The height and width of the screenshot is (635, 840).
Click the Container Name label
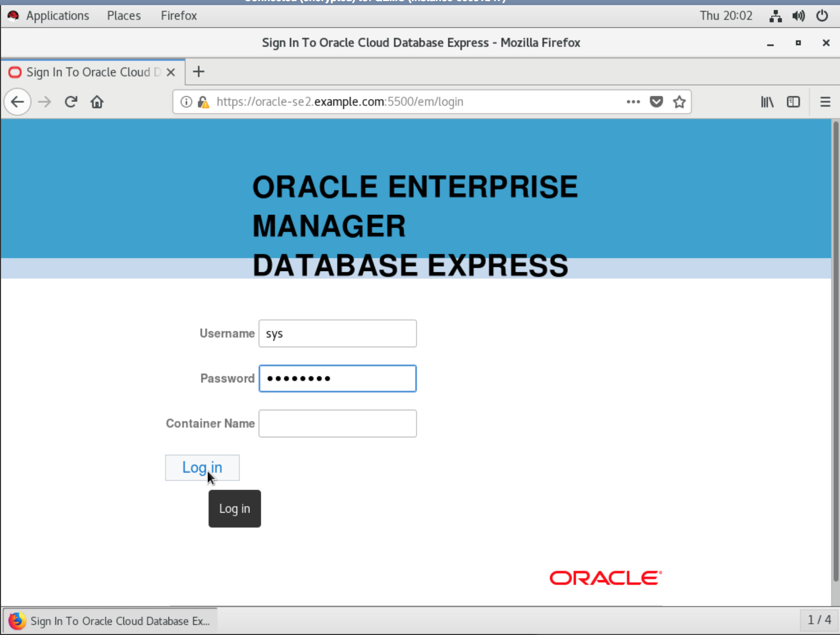pos(210,424)
